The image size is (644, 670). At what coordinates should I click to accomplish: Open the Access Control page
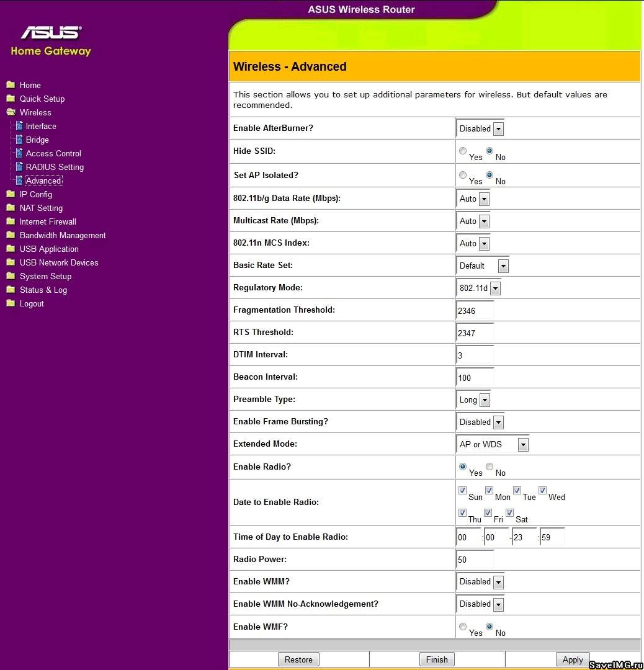click(x=53, y=153)
